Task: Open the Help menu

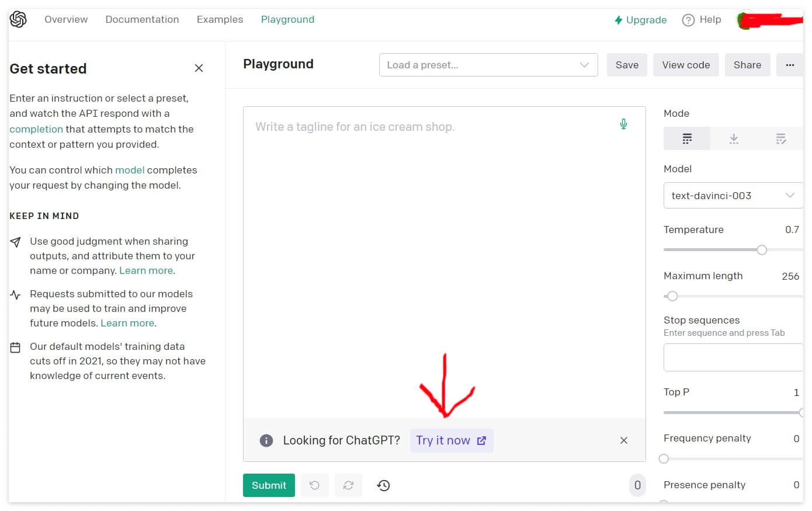Action: pyautogui.click(x=702, y=20)
